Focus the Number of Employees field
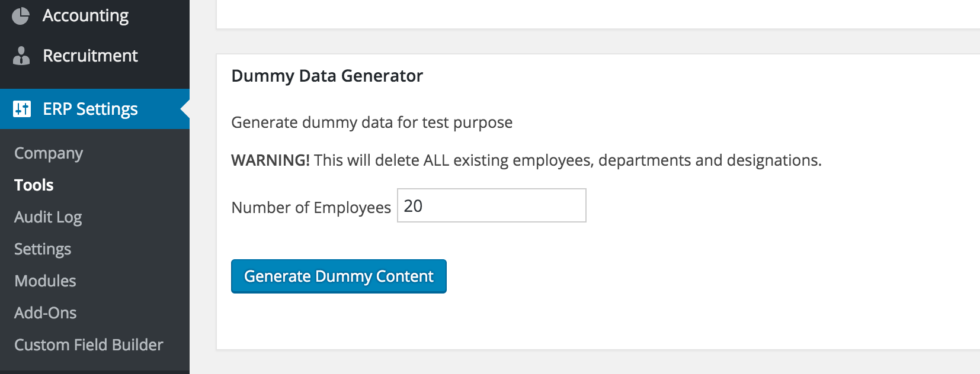 (x=491, y=206)
